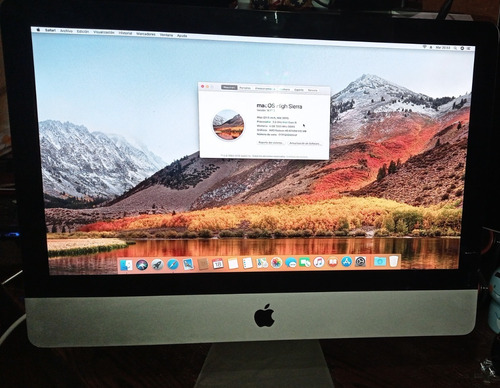Open Maps icon in Dock
Viewport: 500px width, 388px height.
click(x=262, y=263)
